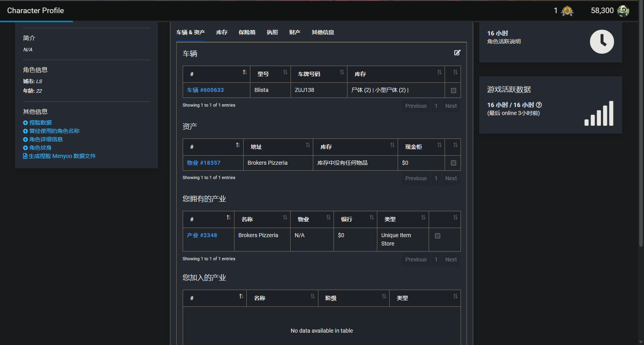Click the avatar icon next to 58,300
The height and width of the screenshot is (345, 644).
pos(623,11)
